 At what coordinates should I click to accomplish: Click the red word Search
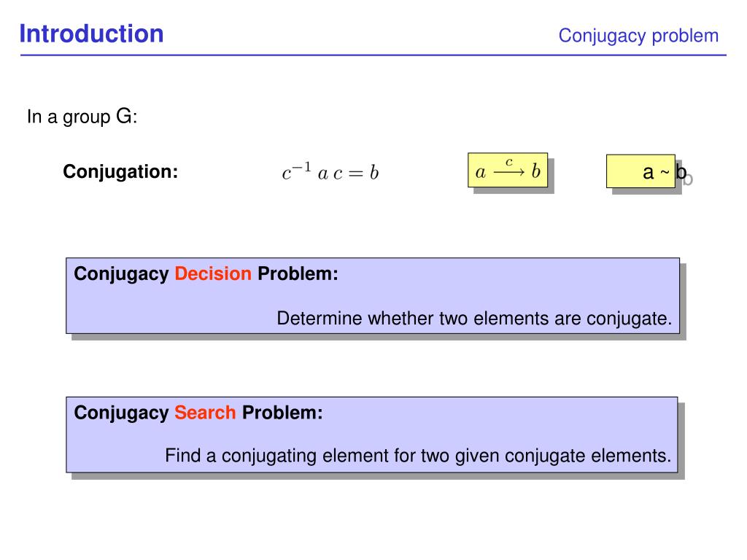click(x=205, y=413)
